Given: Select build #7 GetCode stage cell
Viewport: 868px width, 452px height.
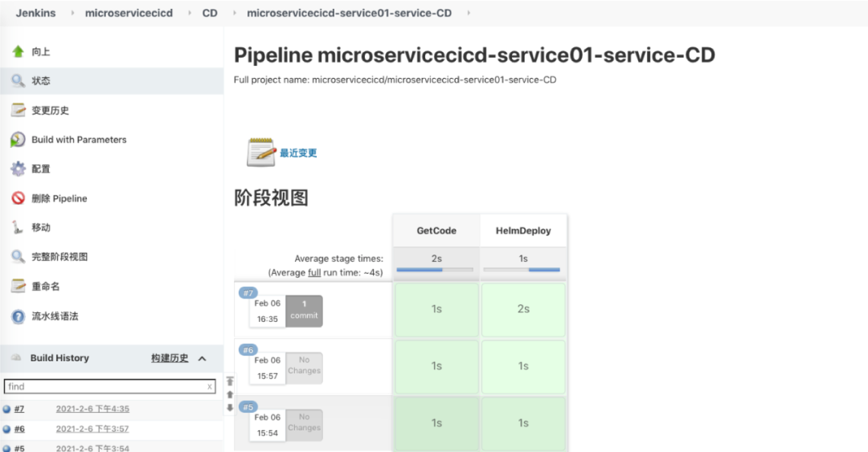Looking at the screenshot, I should tap(436, 310).
